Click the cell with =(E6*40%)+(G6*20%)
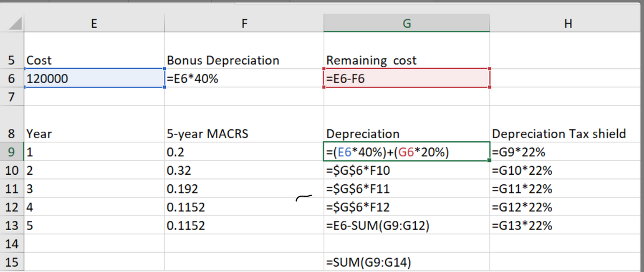The height and width of the screenshot is (272, 644). coord(406,152)
